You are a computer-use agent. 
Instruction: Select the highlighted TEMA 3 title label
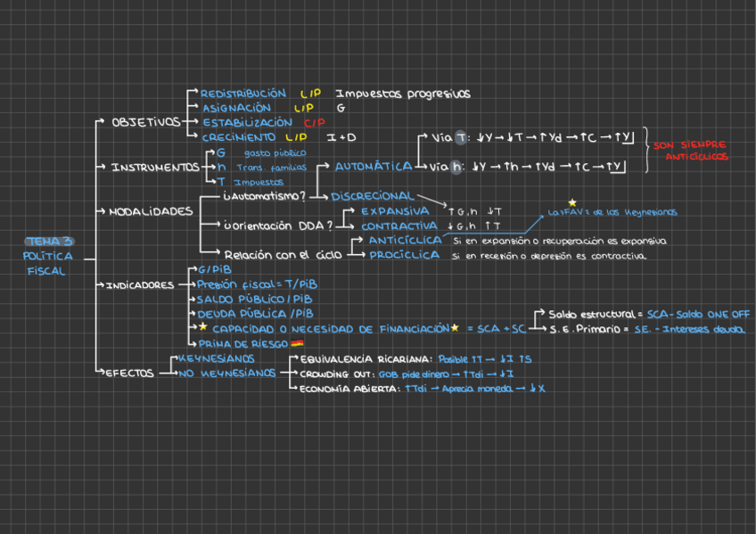pyautogui.click(x=50, y=242)
